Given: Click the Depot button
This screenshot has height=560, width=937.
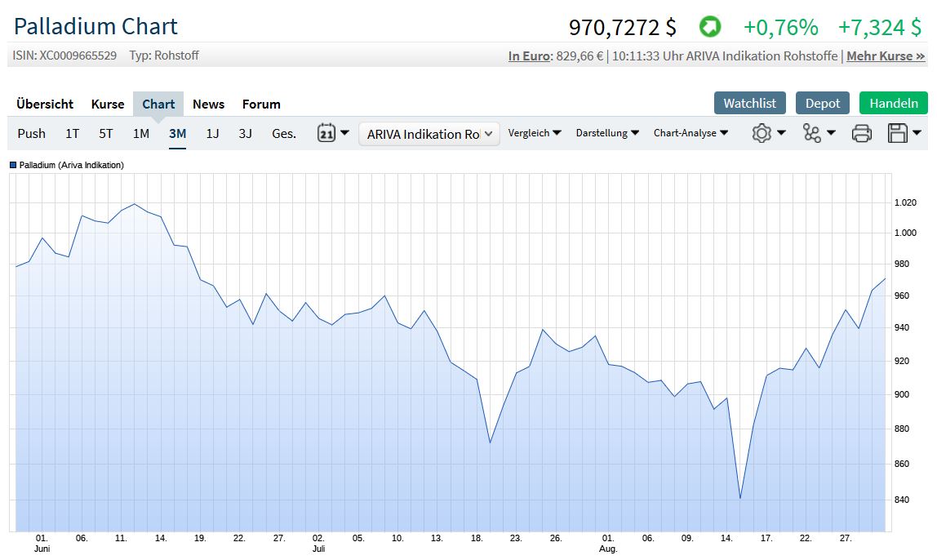Looking at the screenshot, I should [x=823, y=103].
